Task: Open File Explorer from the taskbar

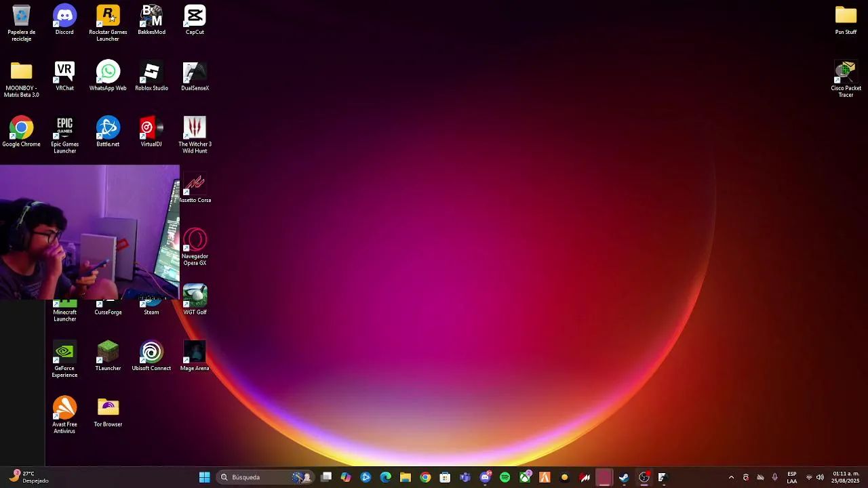Action: (405, 477)
